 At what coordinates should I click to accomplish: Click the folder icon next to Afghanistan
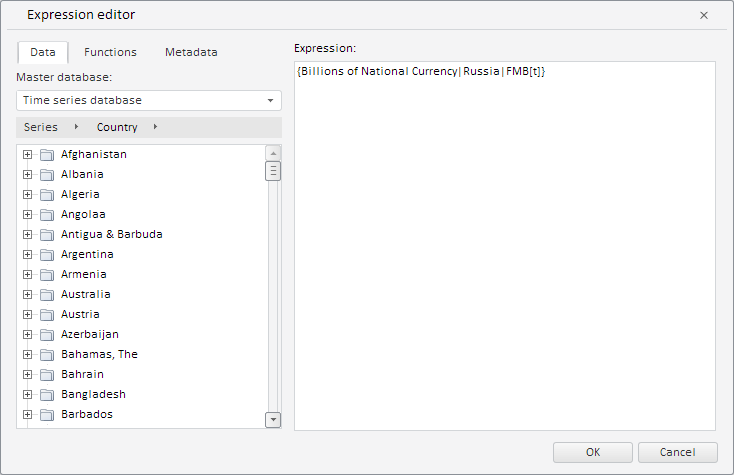point(46,155)
